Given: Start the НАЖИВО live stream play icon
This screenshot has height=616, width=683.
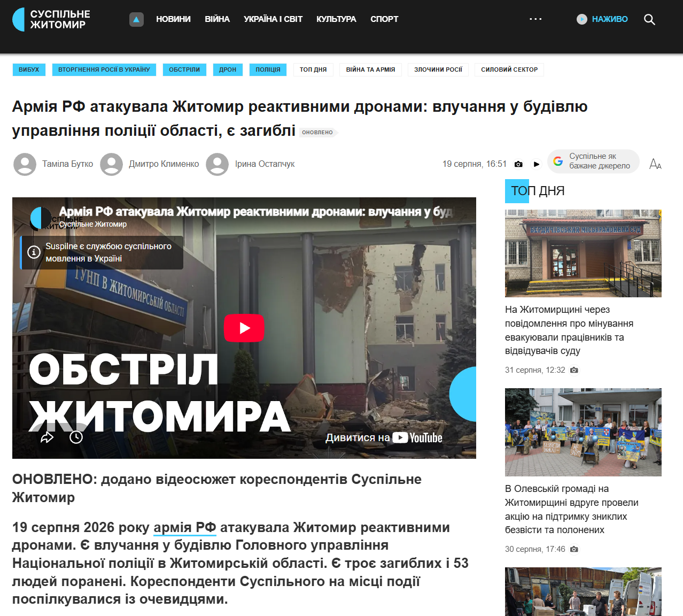Looking at the screenshot, I should [582, 19].
